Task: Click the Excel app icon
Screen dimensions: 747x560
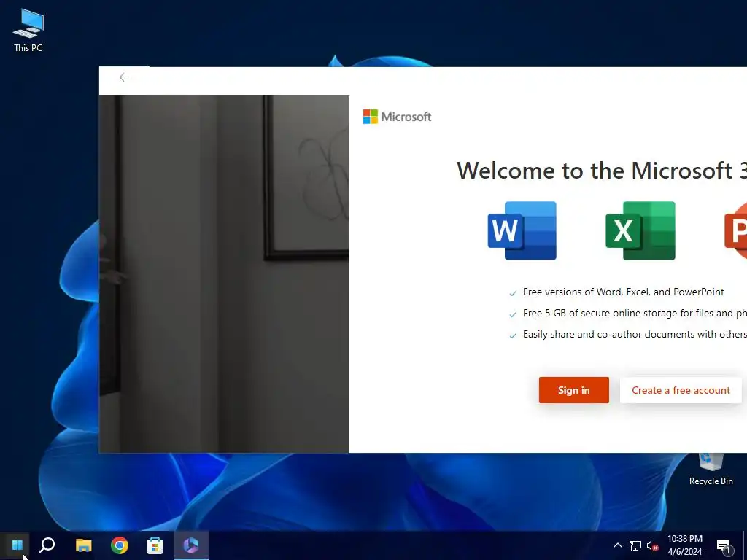Action: click(640, 231)
